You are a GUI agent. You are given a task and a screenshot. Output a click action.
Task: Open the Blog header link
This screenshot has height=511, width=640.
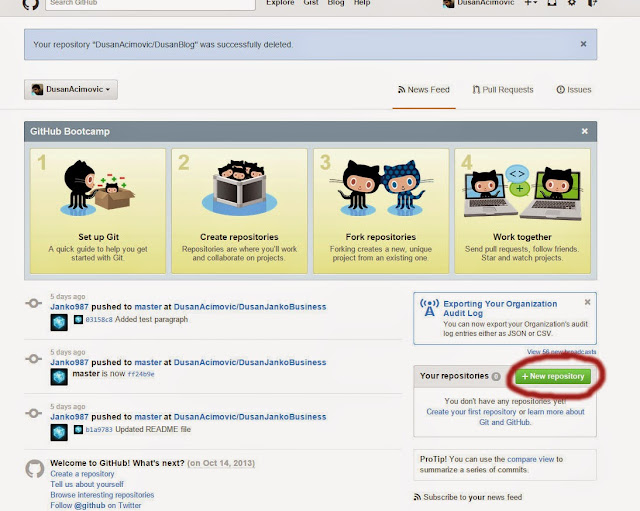coord(336,3)
